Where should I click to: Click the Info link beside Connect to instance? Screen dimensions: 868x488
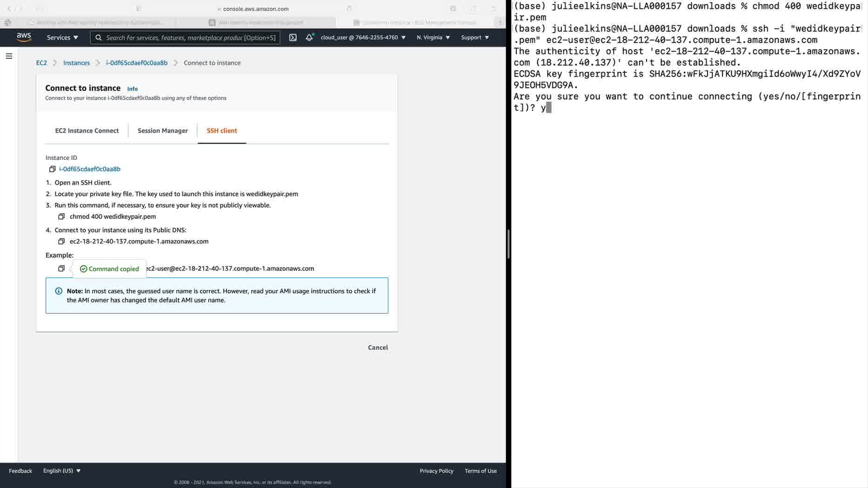(x=133, y=89)
